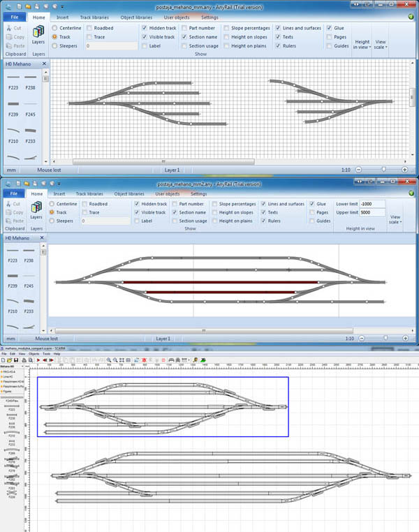The image size is (419, 532).
Task: Open the Settings tab in the middle AnyRail window
Action: tap(198, 193)
